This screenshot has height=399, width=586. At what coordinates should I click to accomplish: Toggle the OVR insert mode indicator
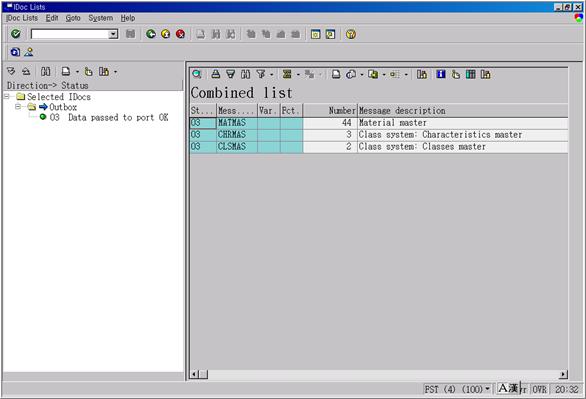pyautogui.click(x=539, y=390)
